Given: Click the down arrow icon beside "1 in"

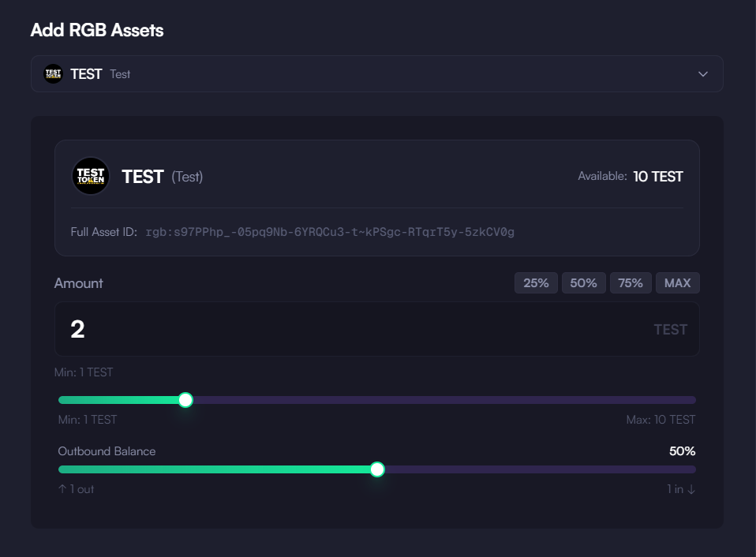Looking at the screenshot, I should (691, 489).
